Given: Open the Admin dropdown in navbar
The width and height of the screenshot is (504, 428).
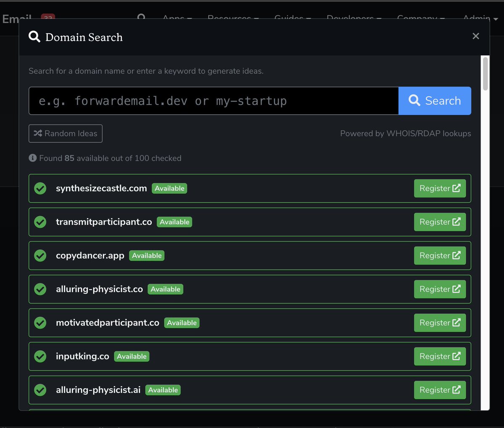Looking at the screenshot, I should (x=480, y=18).
